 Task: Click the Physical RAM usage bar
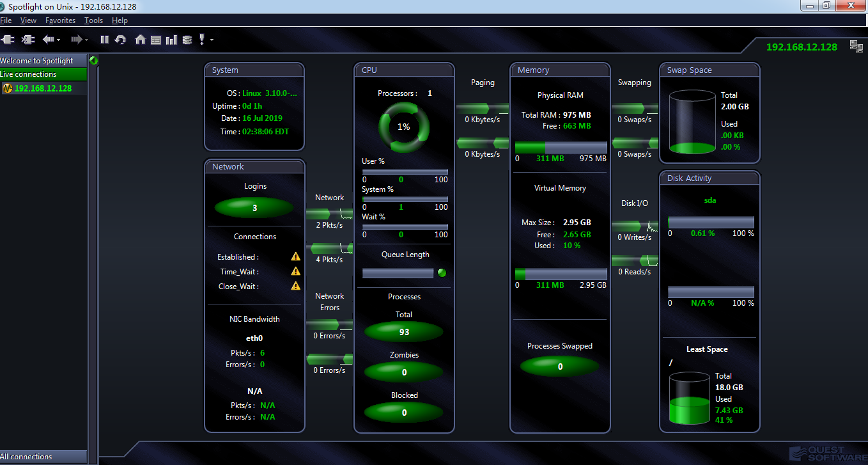point(561,147)
